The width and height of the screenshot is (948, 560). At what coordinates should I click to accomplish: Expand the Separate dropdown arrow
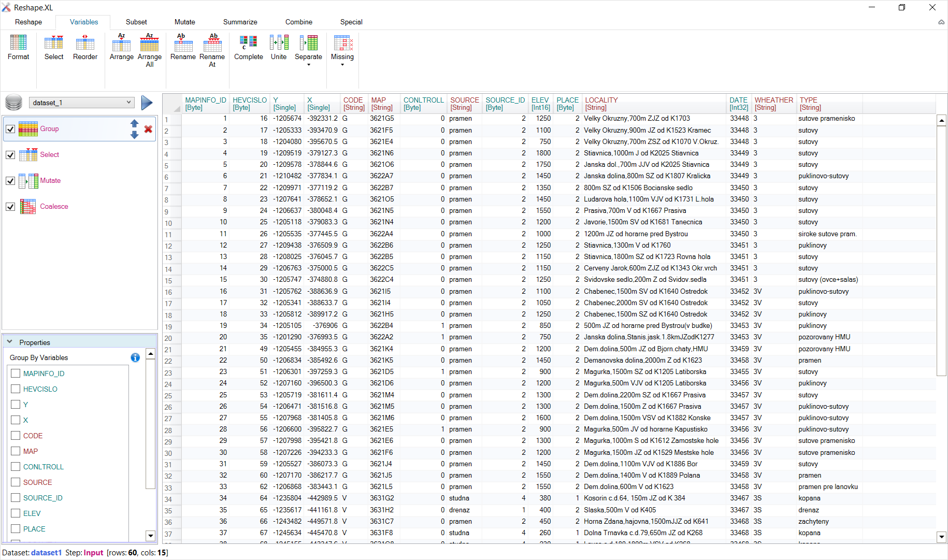309,65
